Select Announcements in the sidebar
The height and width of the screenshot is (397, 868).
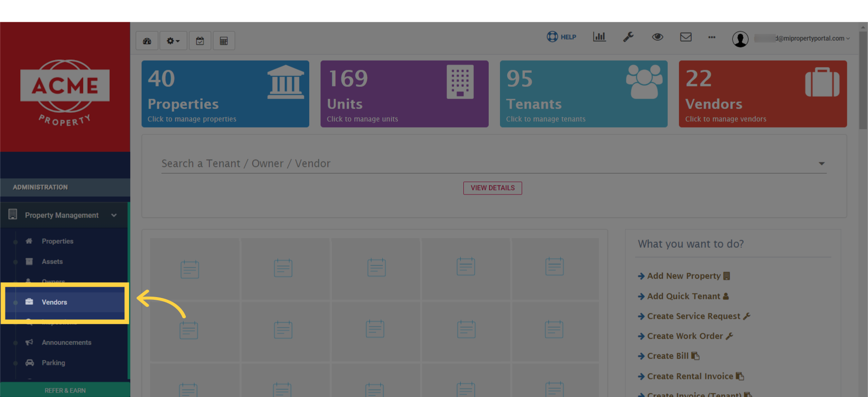pyautogui.click(x=66, y=343)
